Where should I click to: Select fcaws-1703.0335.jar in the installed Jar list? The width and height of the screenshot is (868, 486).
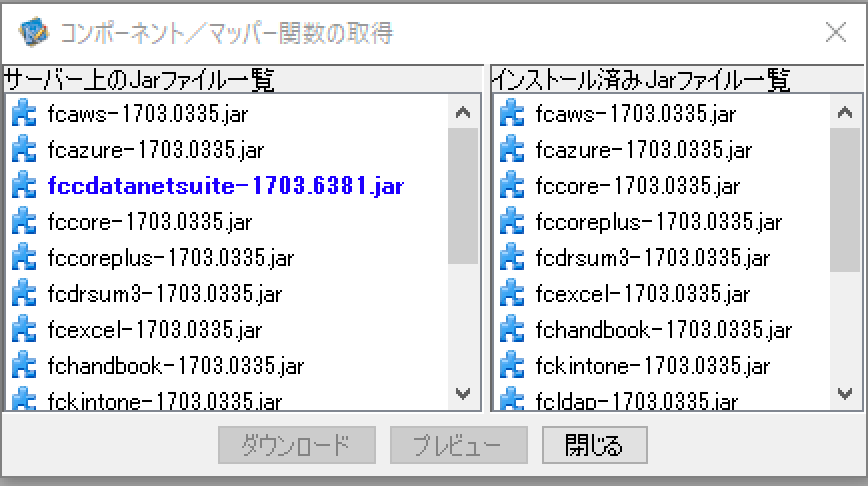636,114
